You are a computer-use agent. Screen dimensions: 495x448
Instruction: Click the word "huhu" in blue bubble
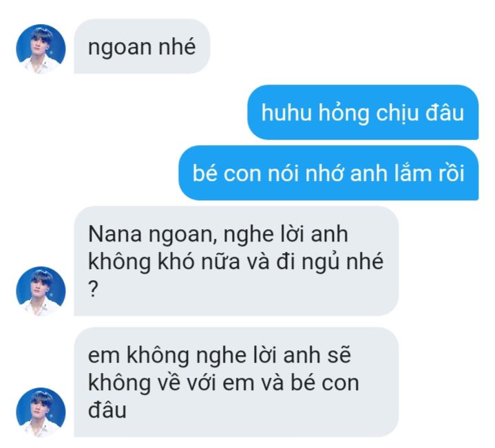pyautogui.click(x=286, y=113)
